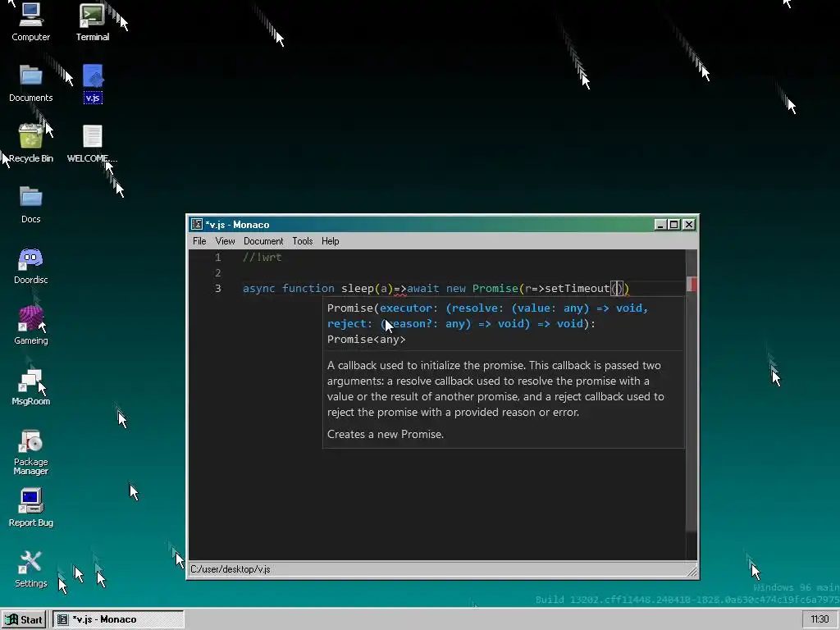Click the 'executor:' parameter in tooltip

point(409,308)
